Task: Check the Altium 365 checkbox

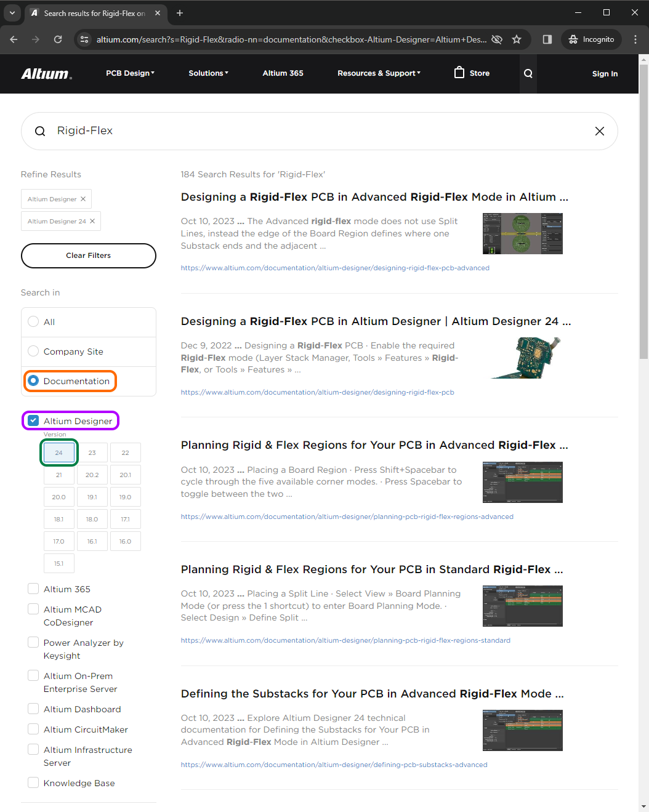Action: click(33, 589)
